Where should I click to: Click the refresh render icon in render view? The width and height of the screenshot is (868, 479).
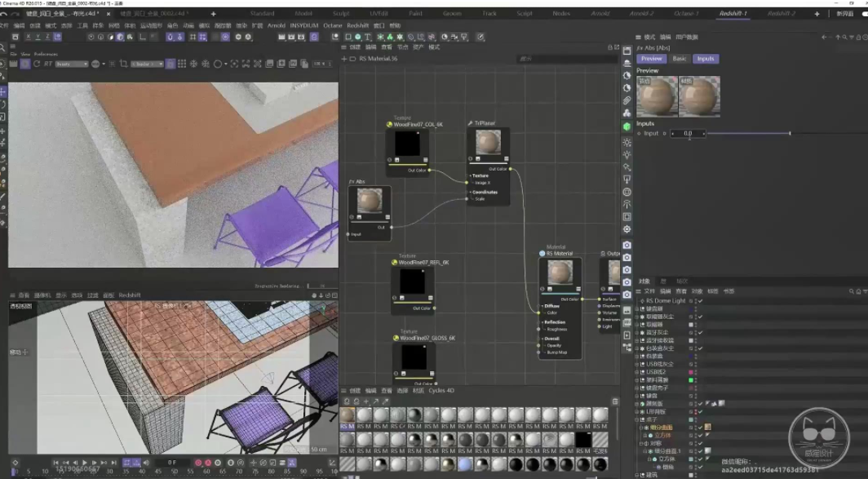pos(37,64)
